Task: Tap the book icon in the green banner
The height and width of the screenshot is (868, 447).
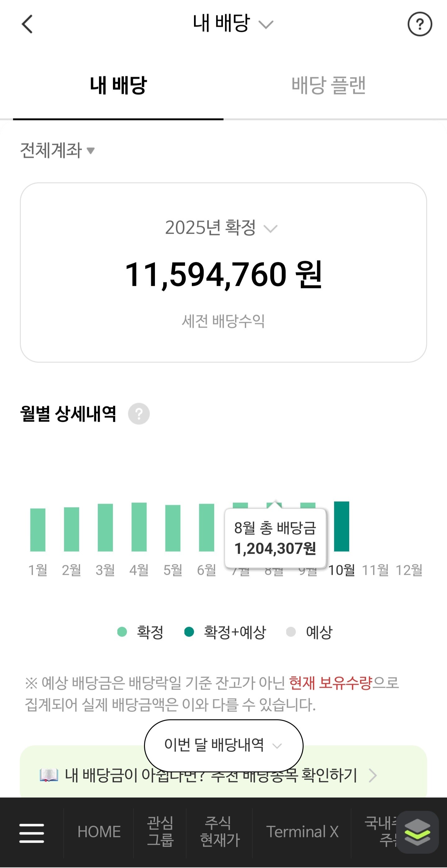Action: (49, 775)
